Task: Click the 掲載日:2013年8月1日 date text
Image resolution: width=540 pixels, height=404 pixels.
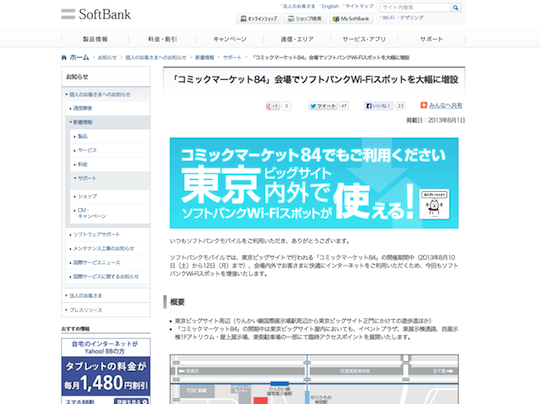Action: pos(436,120)
